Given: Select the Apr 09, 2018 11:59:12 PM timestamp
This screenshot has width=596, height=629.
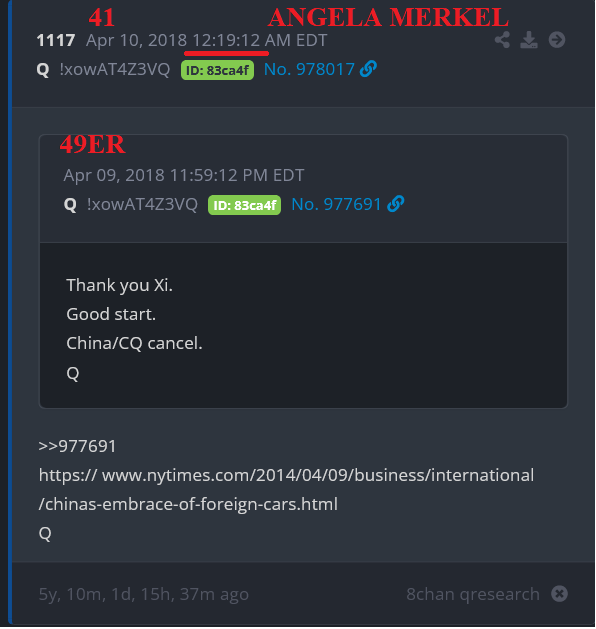Looking at the screenshot, I should click(184, 175).
